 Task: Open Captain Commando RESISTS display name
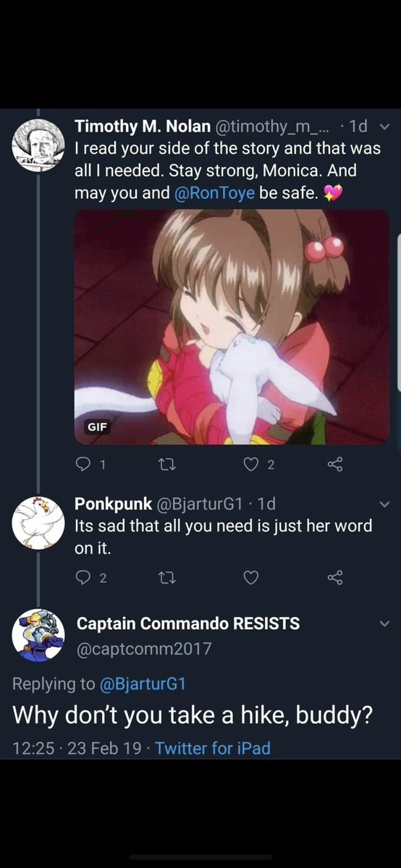pos(188,624)
